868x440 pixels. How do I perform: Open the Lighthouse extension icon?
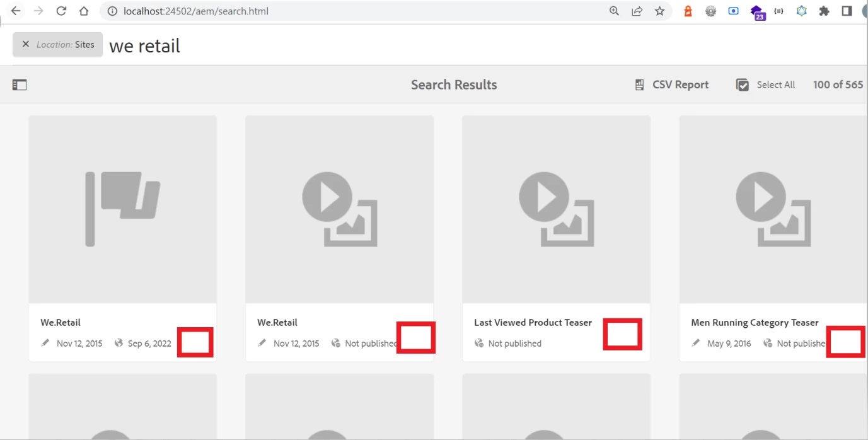pyautogui.click(x=688, y=11)
